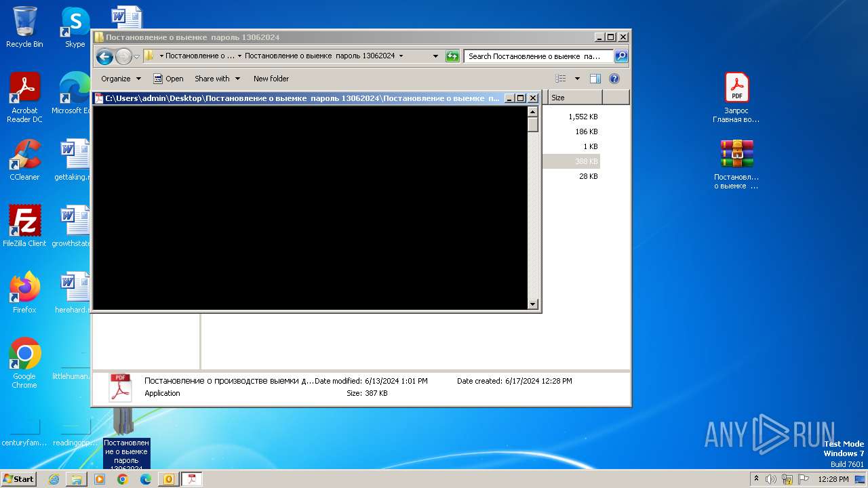Expand the view options dropdown arrow
This screenshot has height=488, width=868.
(577, 79)
